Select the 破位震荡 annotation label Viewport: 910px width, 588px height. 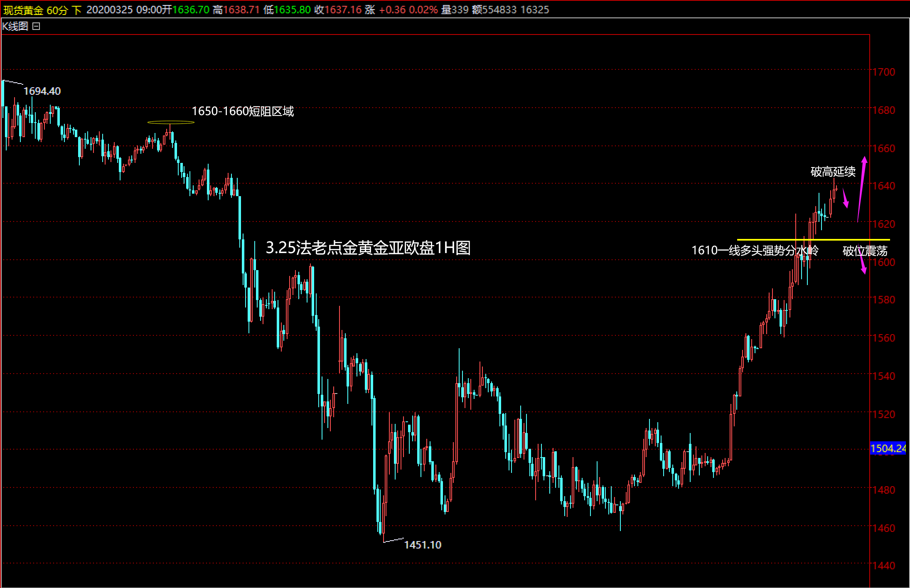(865, 251)
